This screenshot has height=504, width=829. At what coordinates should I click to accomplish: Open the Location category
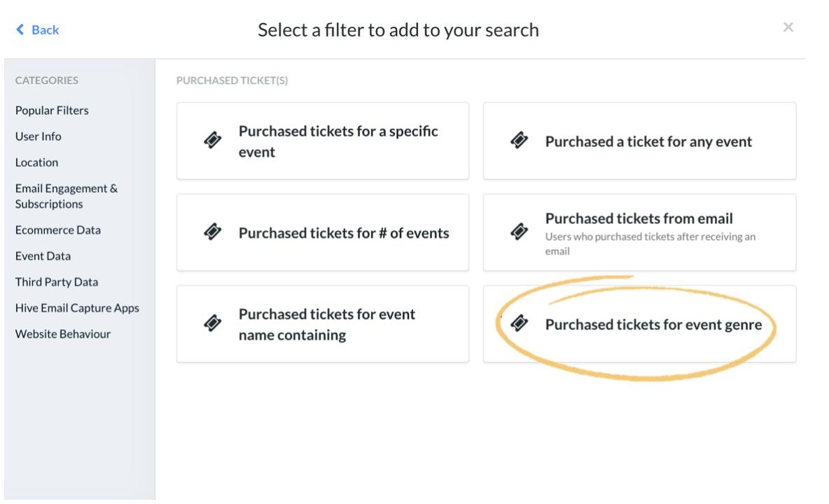click(36, 162)
